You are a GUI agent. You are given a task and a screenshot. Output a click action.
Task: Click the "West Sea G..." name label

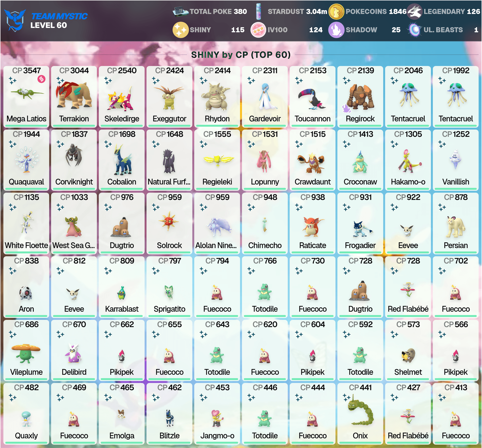pyautogui.click(x=74, y=245)
